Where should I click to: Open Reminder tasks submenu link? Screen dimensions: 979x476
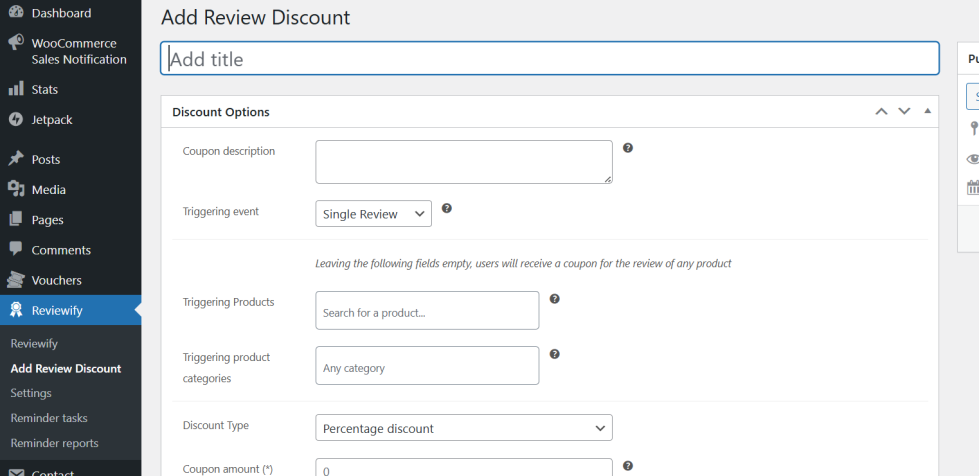pyautogui.click(x=49, y=418)
